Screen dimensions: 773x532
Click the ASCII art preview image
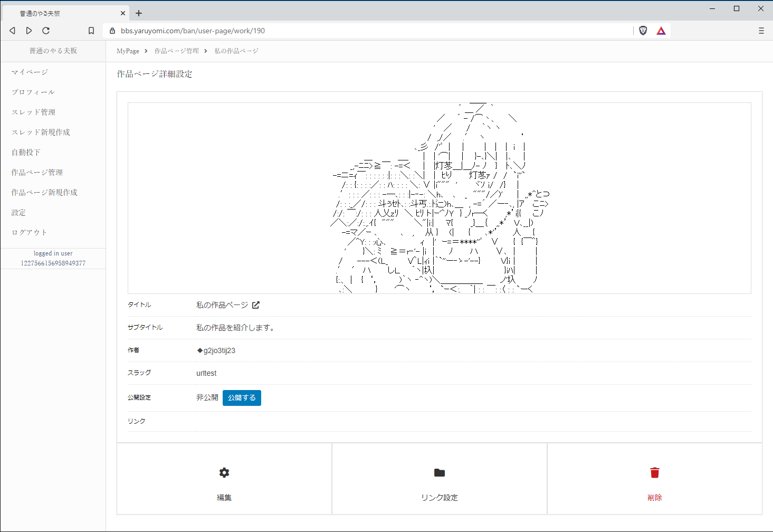[x=439, y=198]
